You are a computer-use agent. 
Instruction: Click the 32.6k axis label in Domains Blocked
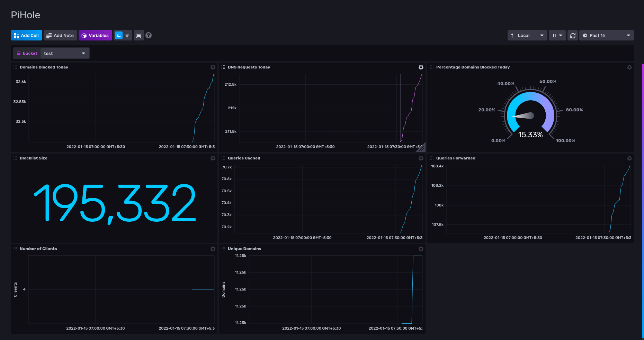[21, 82]
